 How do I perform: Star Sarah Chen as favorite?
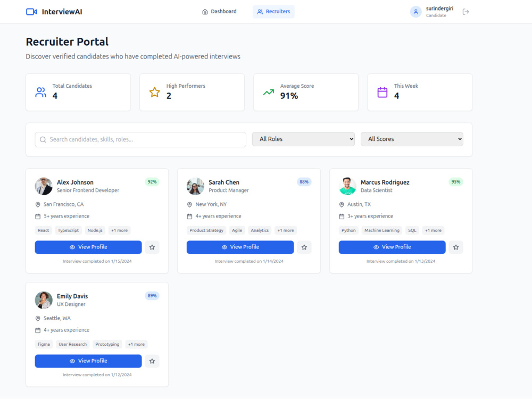pyautogui.click(x=304, y=247)
